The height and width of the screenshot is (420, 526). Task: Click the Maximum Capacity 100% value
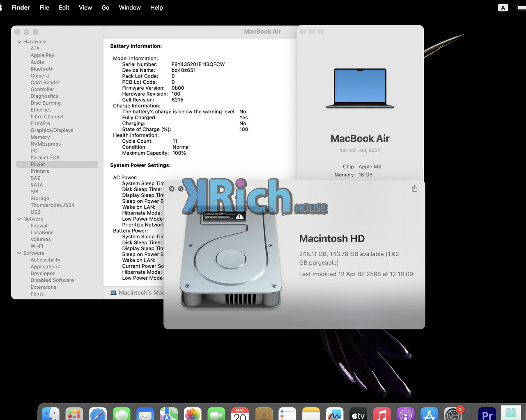179,153
